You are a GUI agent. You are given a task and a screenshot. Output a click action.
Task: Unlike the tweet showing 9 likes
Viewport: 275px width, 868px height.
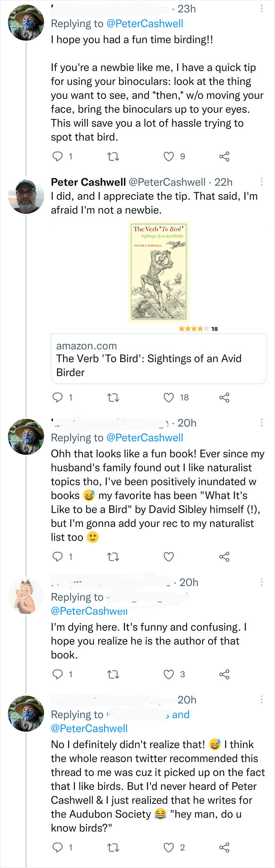169,156
